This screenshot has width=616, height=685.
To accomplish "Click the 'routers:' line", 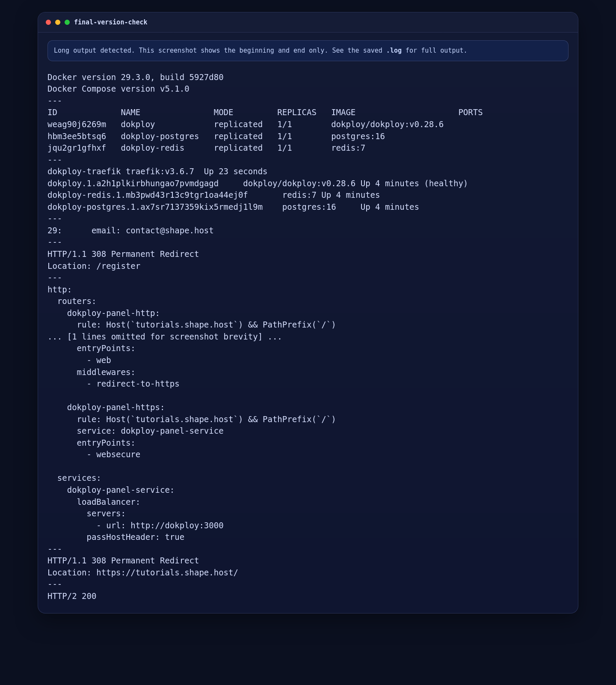I will [77, 301].
